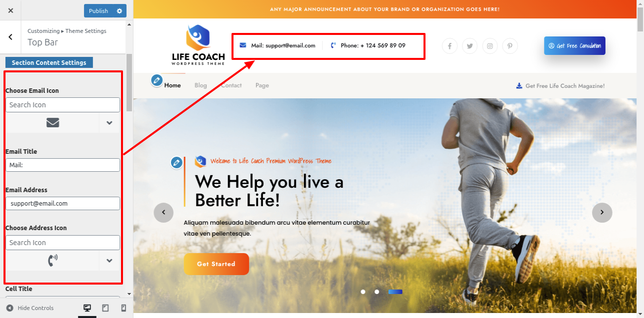The height and width of the screenshot is (318, 644).
Task: Expand the Email Icon dropdown chevron
Action: pos(109,123)
